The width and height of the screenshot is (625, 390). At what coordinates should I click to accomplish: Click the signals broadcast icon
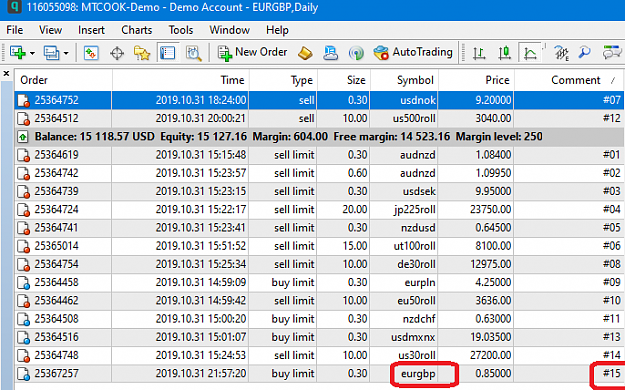pyautogui.click(x=356, y=53)
